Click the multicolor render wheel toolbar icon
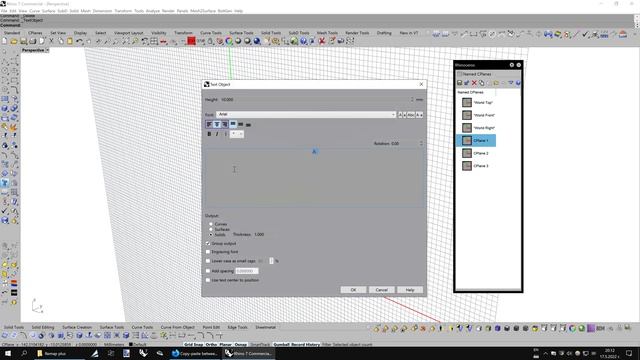 229,41
